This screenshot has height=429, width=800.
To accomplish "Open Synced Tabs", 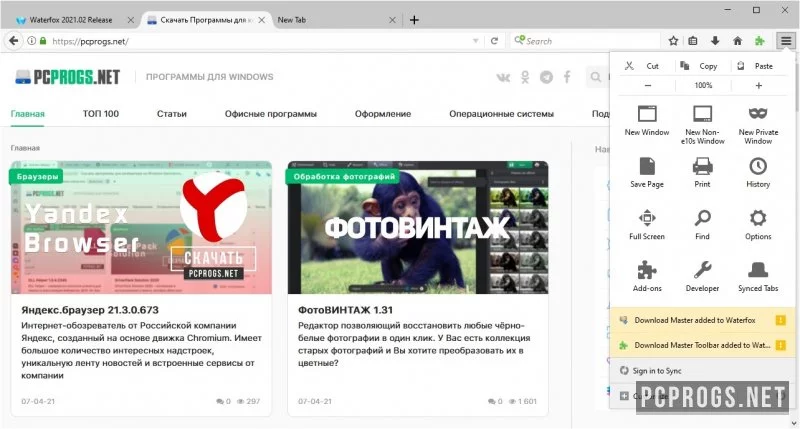I will coord(758,277).
